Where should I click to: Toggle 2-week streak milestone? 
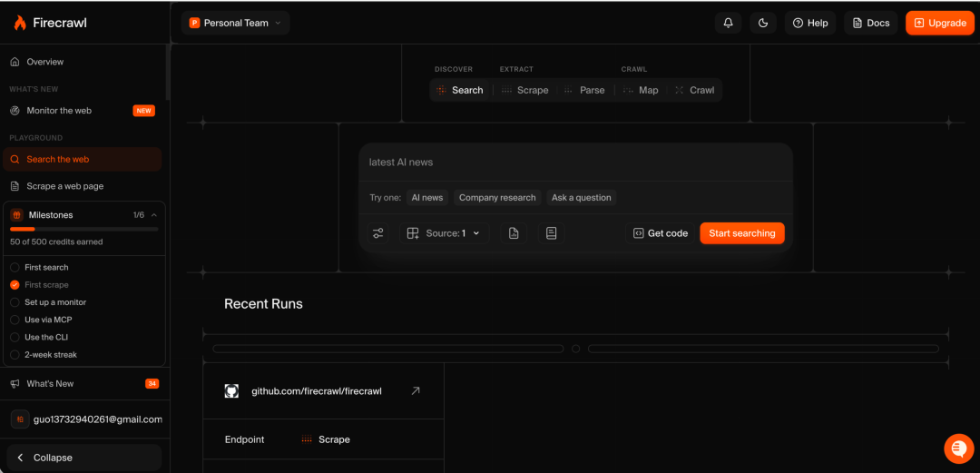(x=15, y=355)
